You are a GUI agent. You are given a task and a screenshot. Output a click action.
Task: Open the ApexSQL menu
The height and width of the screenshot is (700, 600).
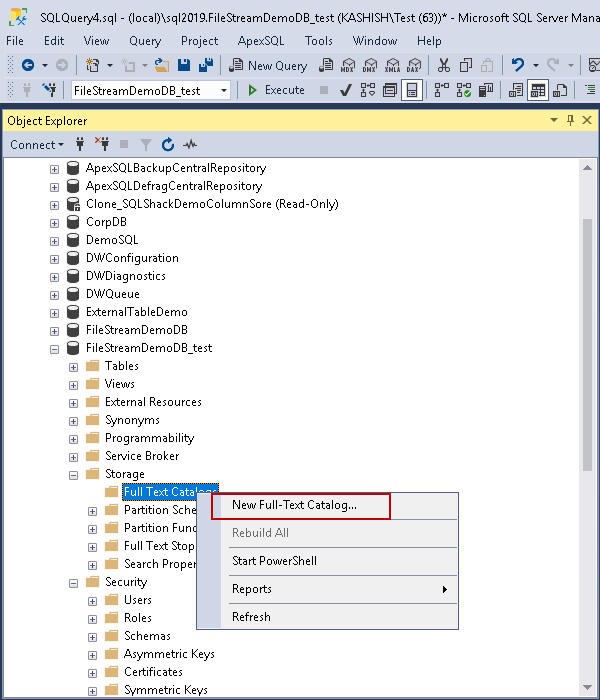coord(261,41)
